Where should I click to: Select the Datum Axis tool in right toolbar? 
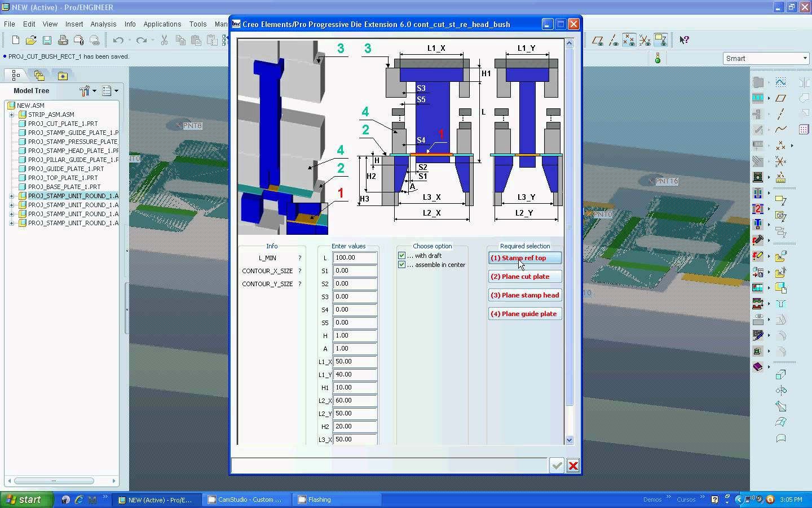(781, 114)
